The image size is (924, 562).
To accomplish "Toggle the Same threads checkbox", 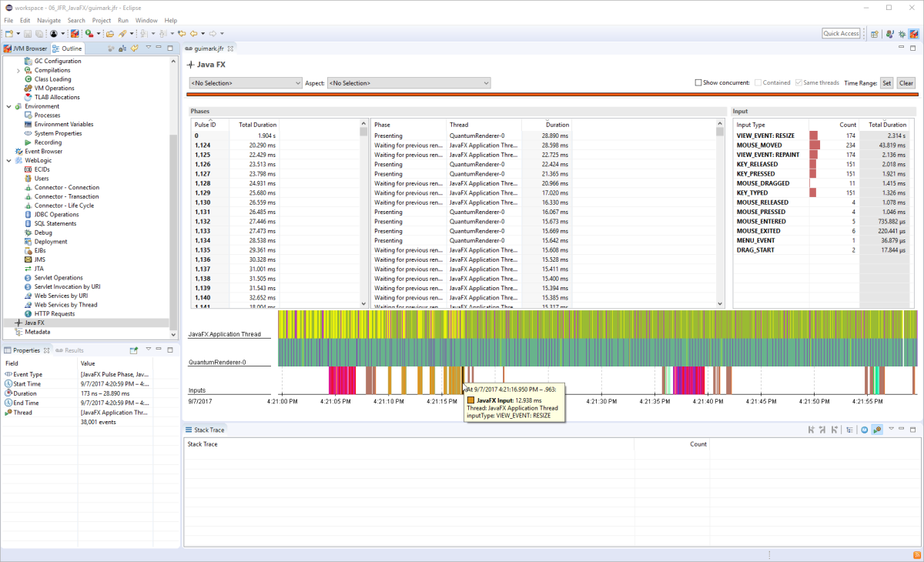I will 799,83.
